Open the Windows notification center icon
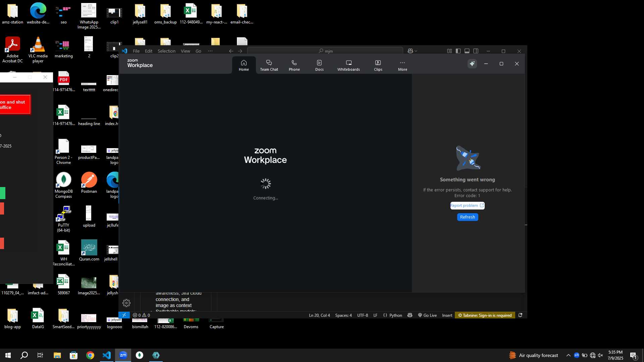 click(634, 356)
